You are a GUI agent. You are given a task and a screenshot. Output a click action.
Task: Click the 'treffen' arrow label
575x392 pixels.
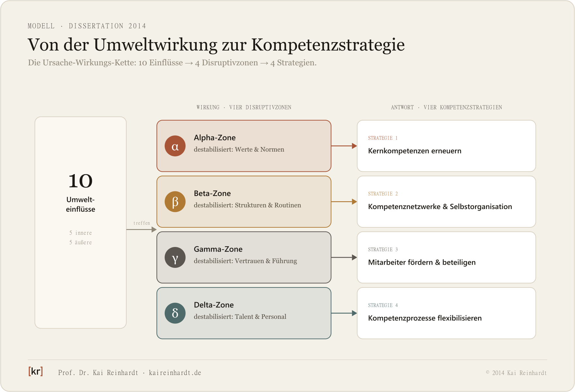point(142,223)
